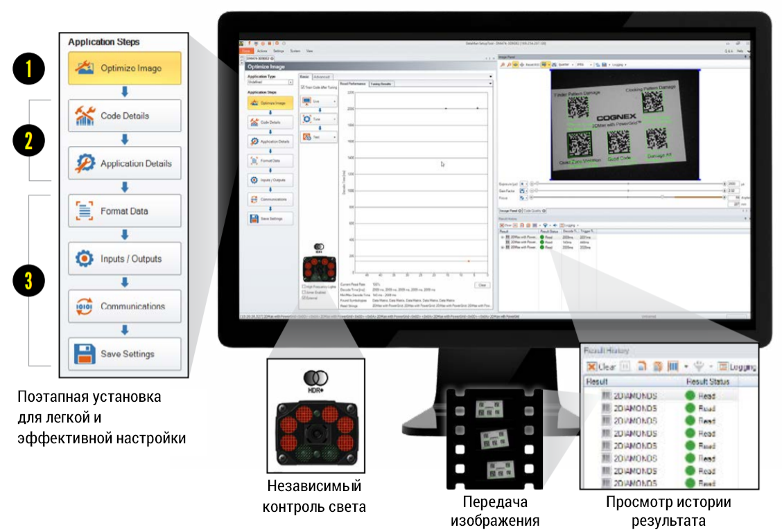Screen dimensions: 782x532
Task: Open the Quarter image size dropdown
Action: [564, 64]
